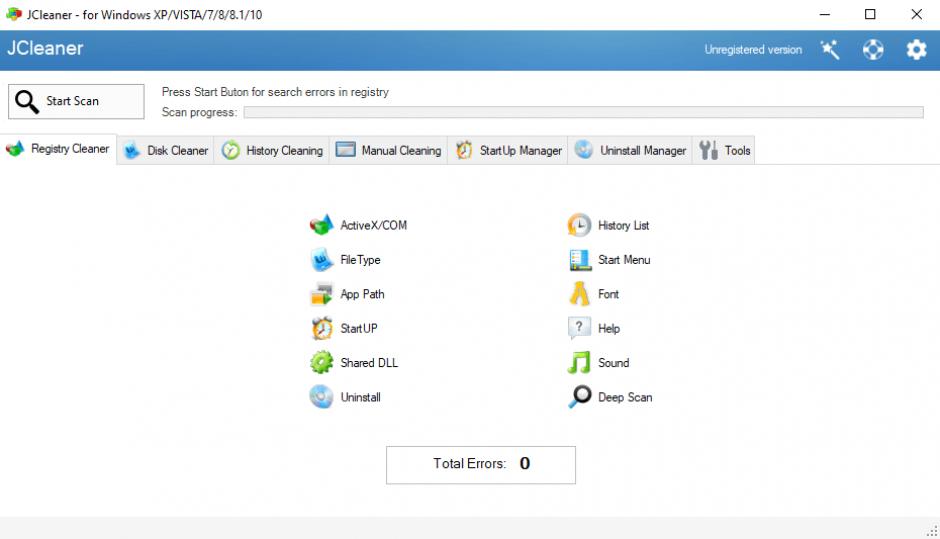Go to the StartUp Manager tab
This screenshot has height=539, width=940.
click(508, 150)
